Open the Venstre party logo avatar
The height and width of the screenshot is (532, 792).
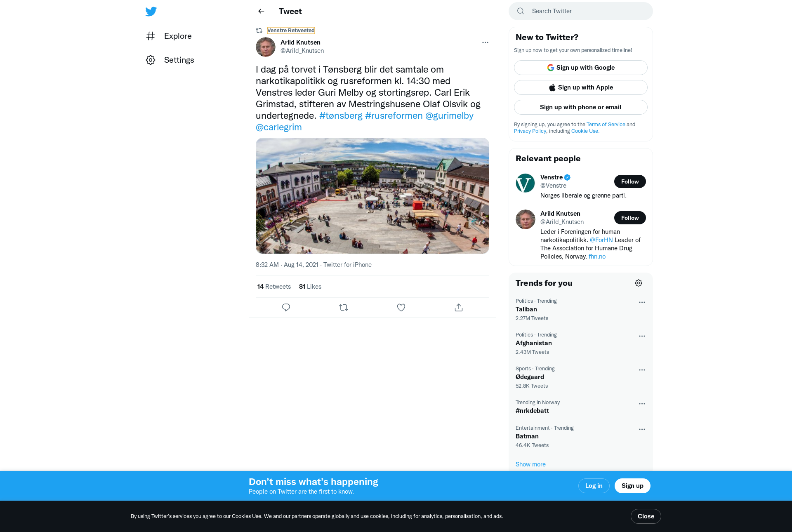pyautogui.click(x=526, y=183)
